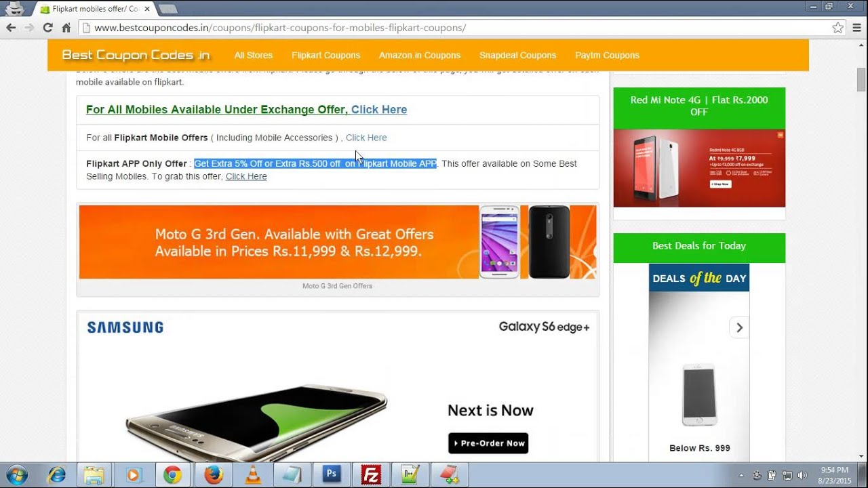The image size is (868, 488).
Task: Reload the current page
Action: click(47, 28)
